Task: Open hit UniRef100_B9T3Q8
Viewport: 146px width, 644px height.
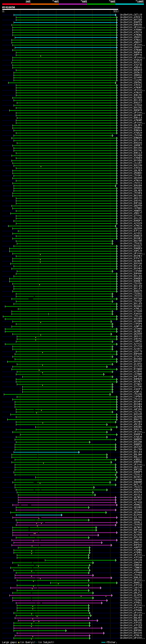Action: pyautogui.click(x=131, y=20)
